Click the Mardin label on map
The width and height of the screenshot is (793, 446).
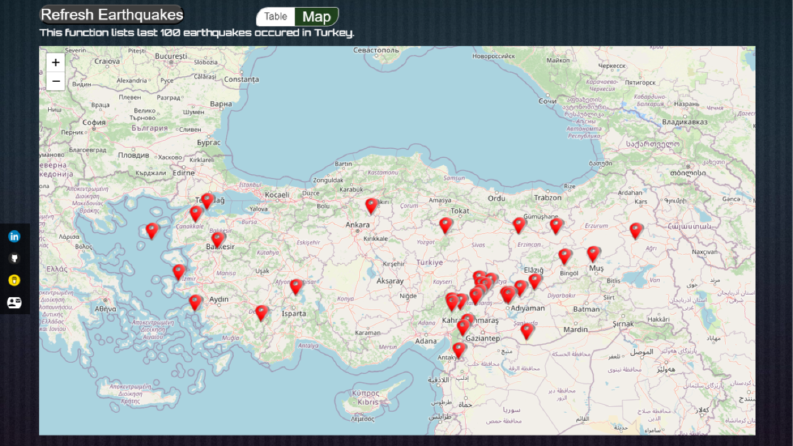click(x=576, y=329)
